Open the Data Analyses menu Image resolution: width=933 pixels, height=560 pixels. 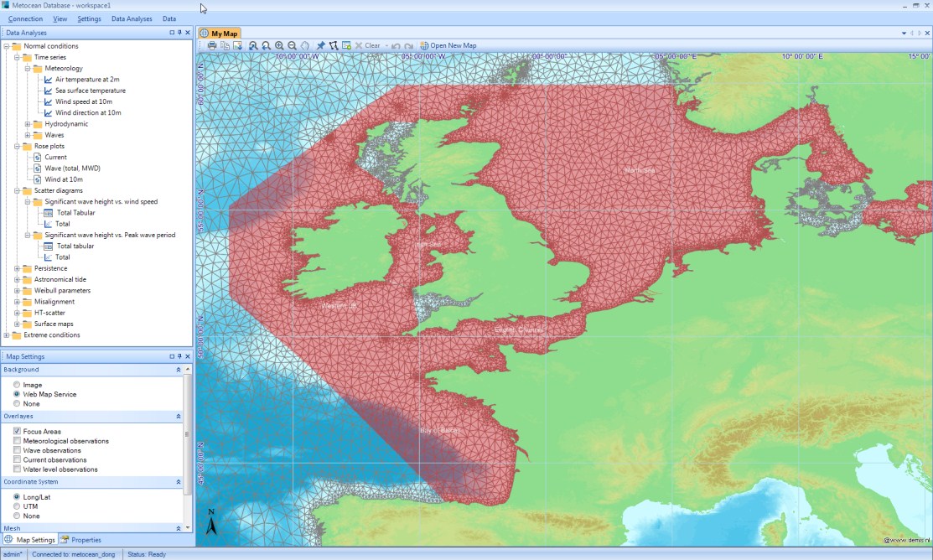(132, 18)
